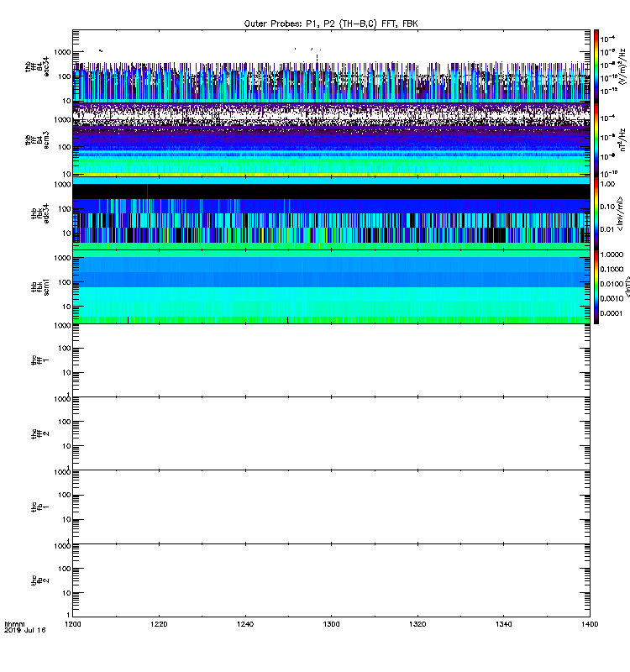
Task: Click the nT²/Hz color scale bar
Action: point(596,139)
